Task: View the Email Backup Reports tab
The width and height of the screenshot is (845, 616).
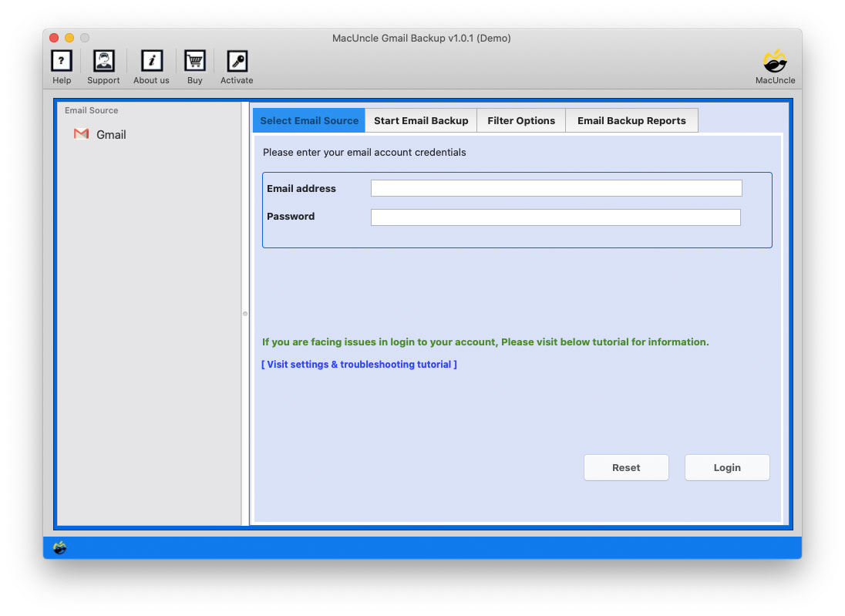Action: pyautogui.click(x=631, y=120)
